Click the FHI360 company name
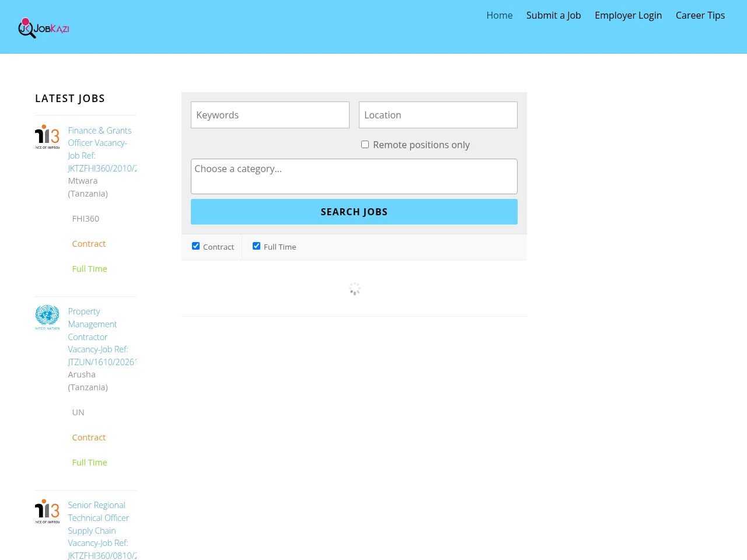This screenshot has width=747, height=560. [x=86, y=219]
